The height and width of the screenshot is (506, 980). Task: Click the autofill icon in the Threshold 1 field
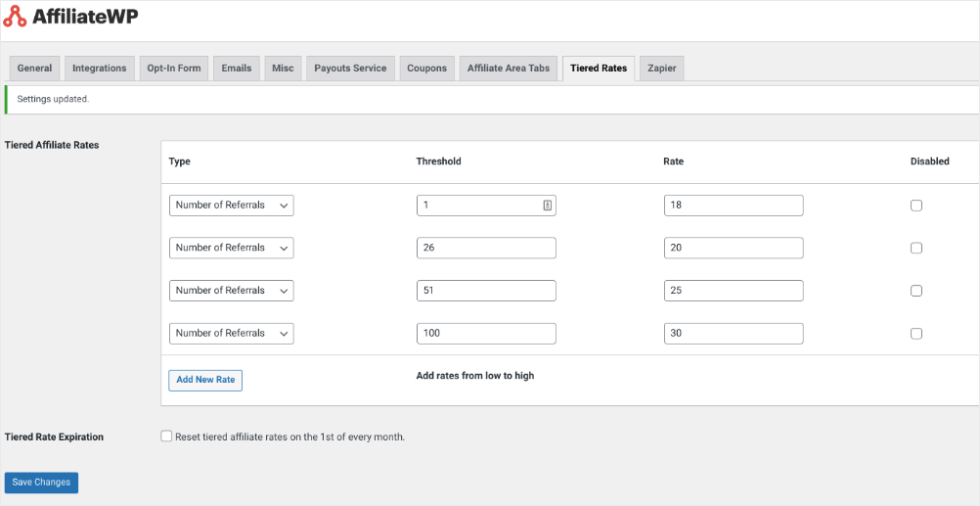click(547, 206)
